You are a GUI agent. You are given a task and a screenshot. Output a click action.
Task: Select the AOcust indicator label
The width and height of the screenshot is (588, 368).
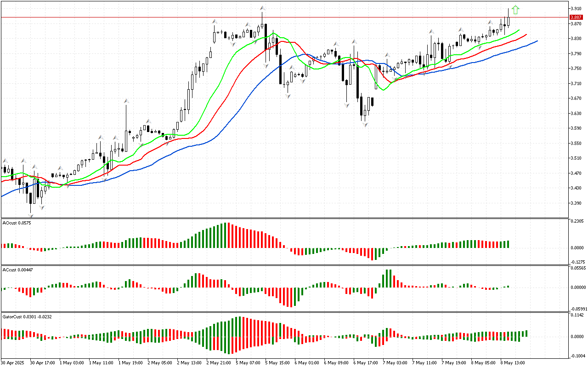[15, 223]
